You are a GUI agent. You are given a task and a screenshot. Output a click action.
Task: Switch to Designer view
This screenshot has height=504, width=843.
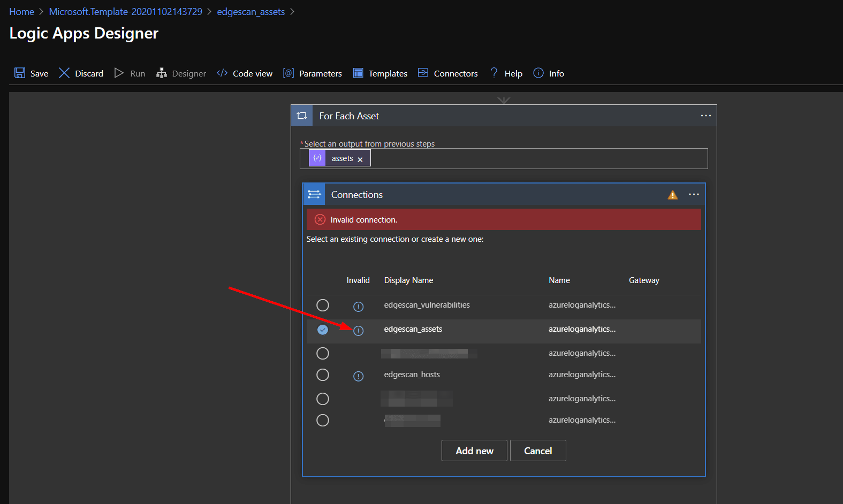coord(181,73)
